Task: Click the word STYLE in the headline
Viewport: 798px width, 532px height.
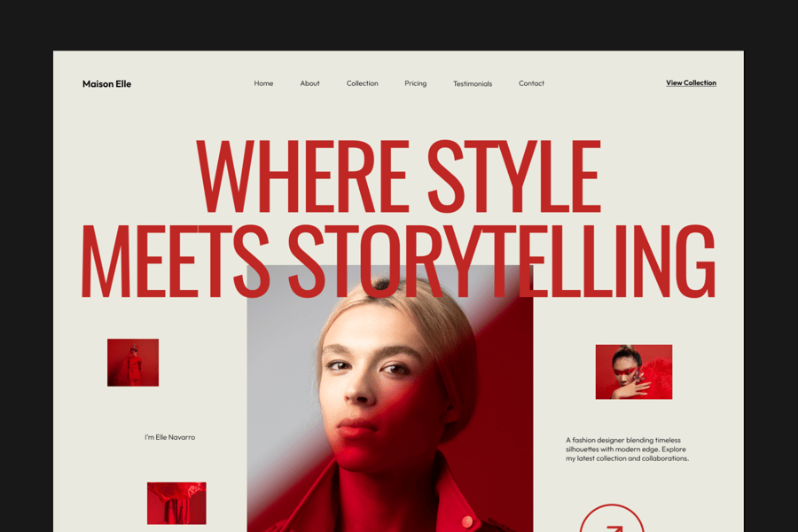Action: 514,176
